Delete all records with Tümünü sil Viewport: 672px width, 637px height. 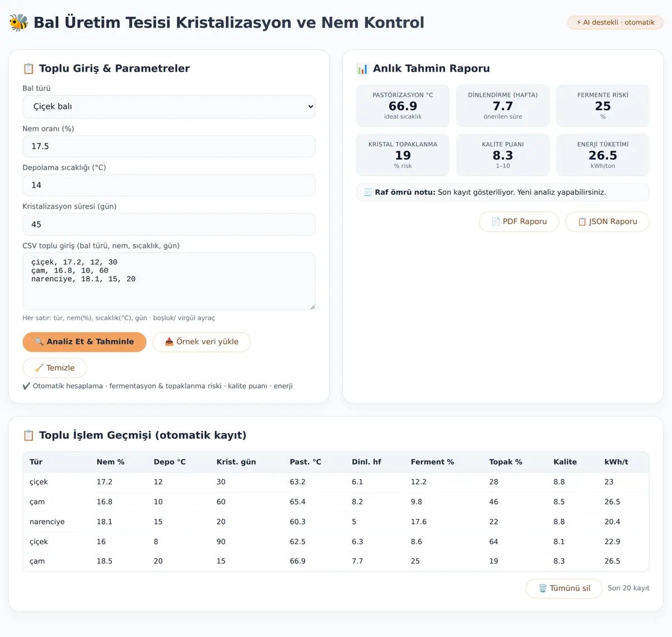click(564, 588)
